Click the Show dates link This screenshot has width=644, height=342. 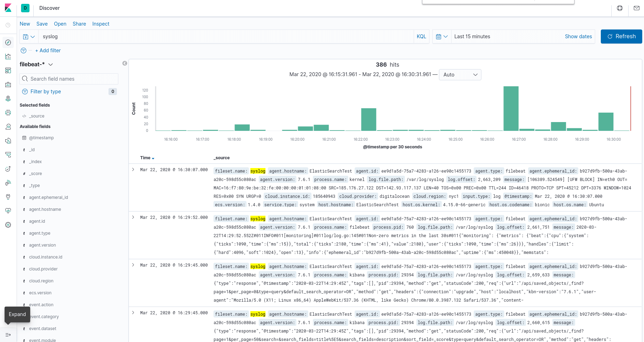578,36
